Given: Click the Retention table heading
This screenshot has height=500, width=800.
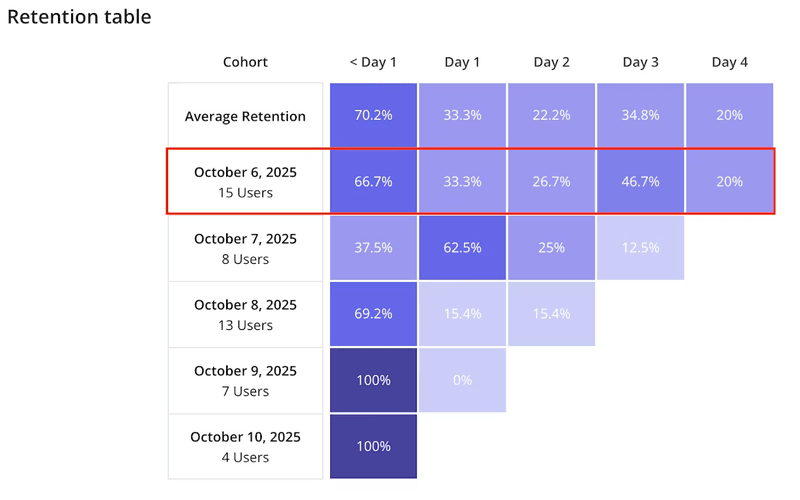Looking at the screenshot, I should click(80, 17).
